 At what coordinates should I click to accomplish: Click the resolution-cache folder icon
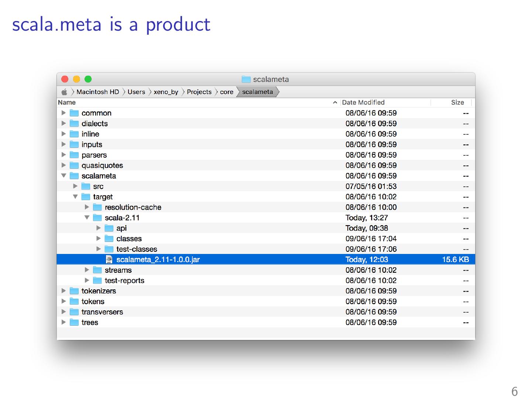(x=97, y=207)
